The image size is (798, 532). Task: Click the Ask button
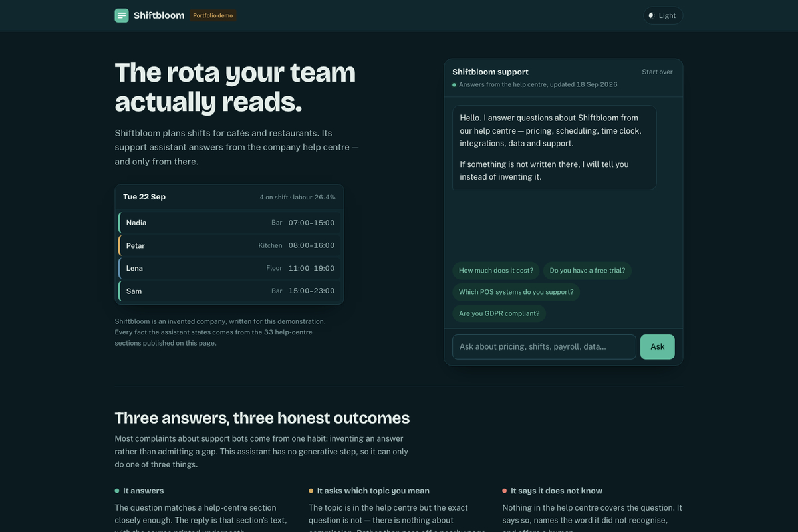[658, 347]
